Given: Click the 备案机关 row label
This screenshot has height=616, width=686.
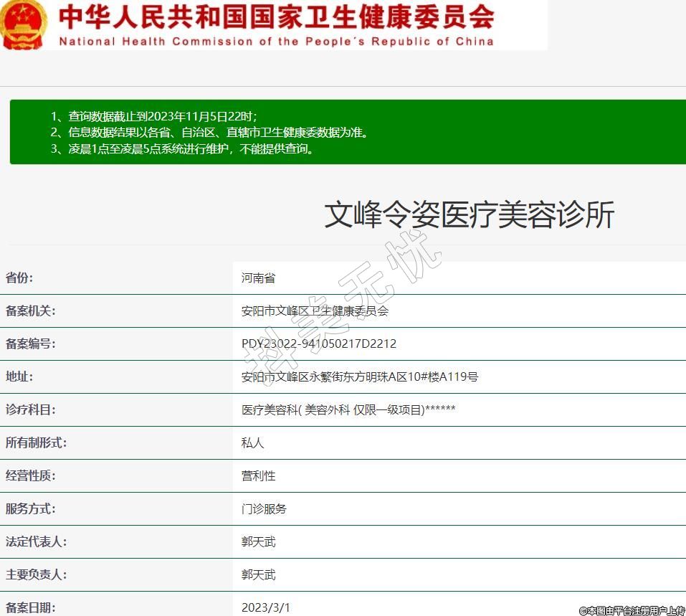Looking at the screenshot, I should coord(30,311).
